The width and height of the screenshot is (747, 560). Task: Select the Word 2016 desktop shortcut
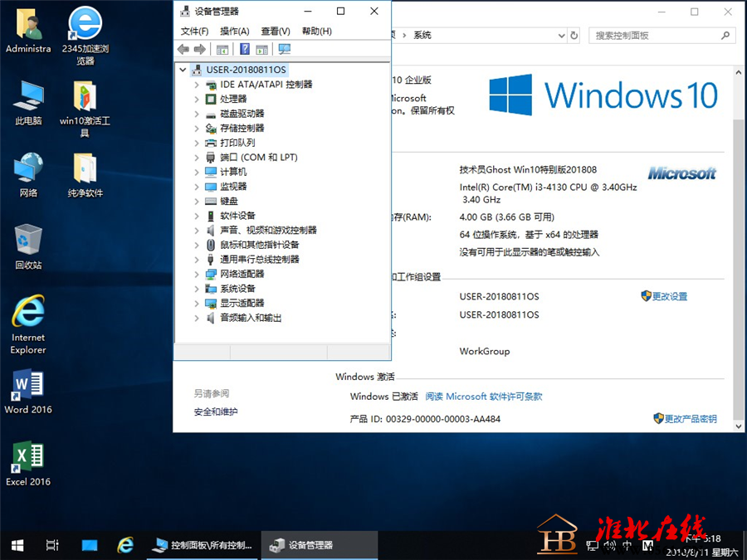click(x=28, y=392)
